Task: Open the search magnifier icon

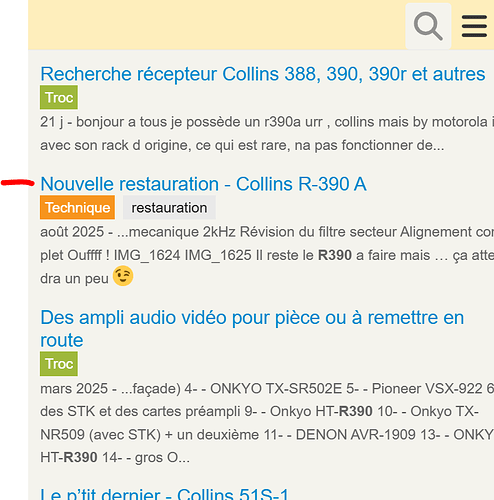Action: [428, 26]
